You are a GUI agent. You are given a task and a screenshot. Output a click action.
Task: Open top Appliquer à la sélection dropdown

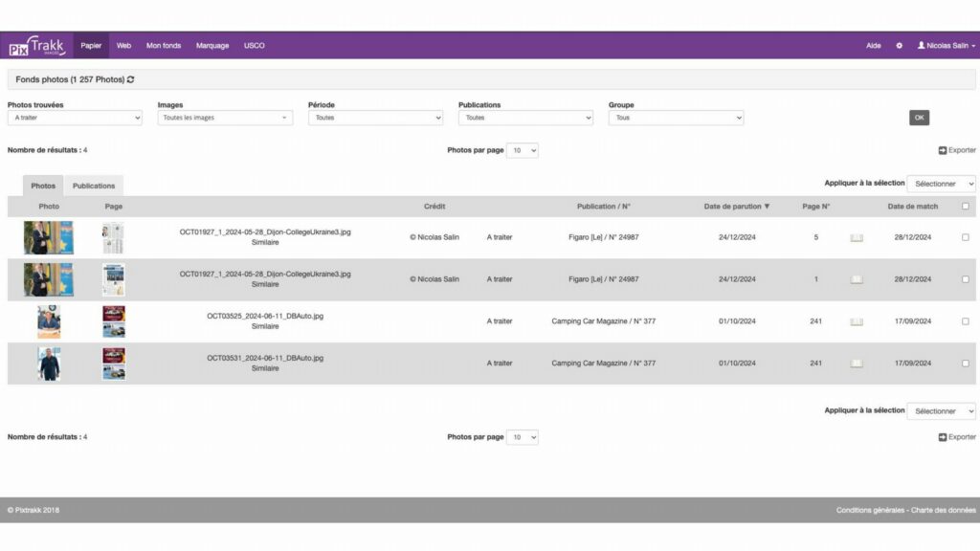[942, 184]
